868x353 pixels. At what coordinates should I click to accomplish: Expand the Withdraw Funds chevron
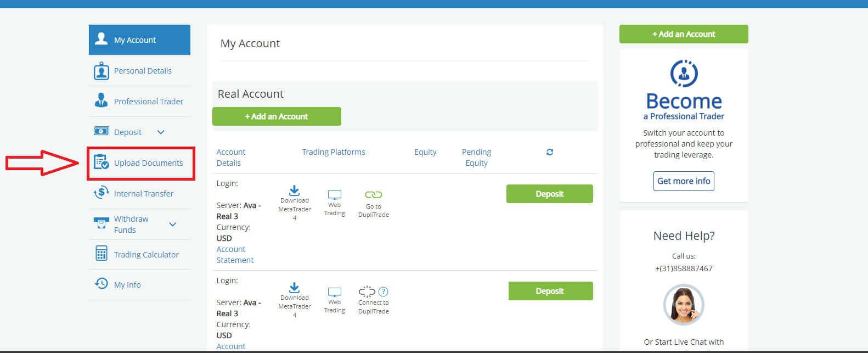[x=172, y=225]
